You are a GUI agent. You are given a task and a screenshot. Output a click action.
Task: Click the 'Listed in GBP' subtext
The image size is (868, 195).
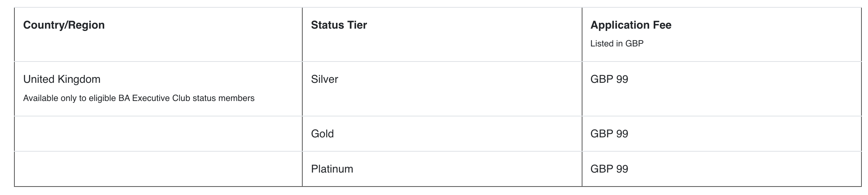(x=617, y=44)
